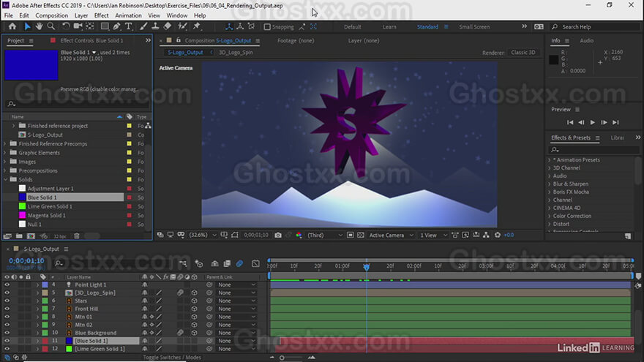Click the timeline zoom slider
The height and width of the screenshot is (362, 644).
click(291, 358)
